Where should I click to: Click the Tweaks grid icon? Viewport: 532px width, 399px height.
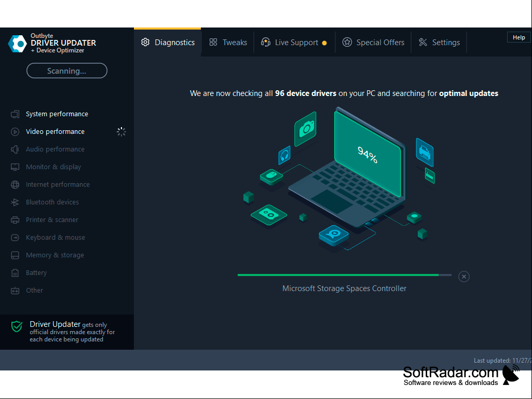coord(213,42)
